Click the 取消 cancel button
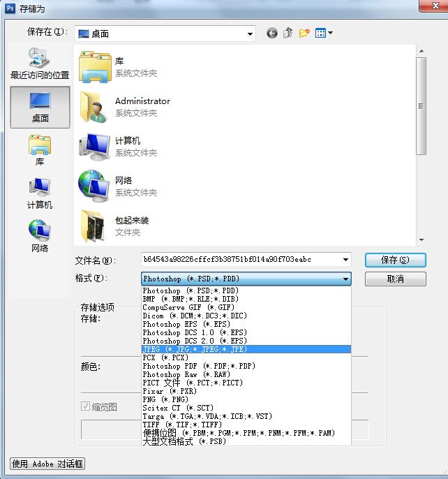Viewport: 448px width, 479px height. pos(395,279)
